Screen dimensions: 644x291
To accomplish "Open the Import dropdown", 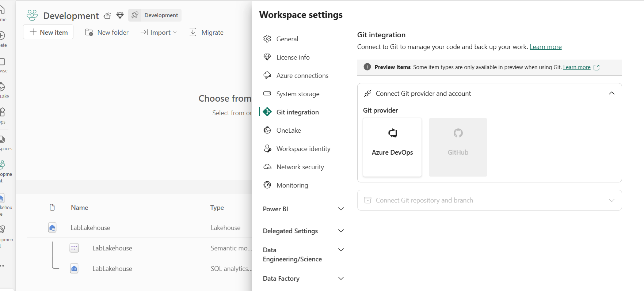I will pyautogui.click(x=159, y=33).
